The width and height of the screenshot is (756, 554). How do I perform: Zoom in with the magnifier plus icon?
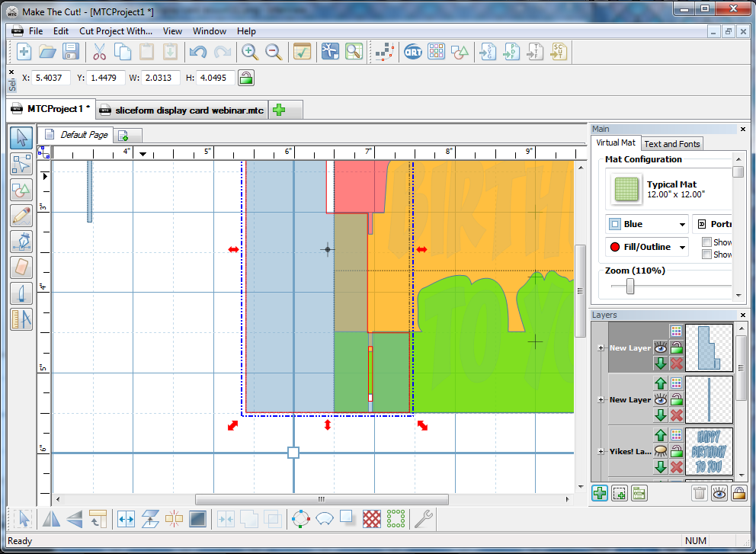250,52
